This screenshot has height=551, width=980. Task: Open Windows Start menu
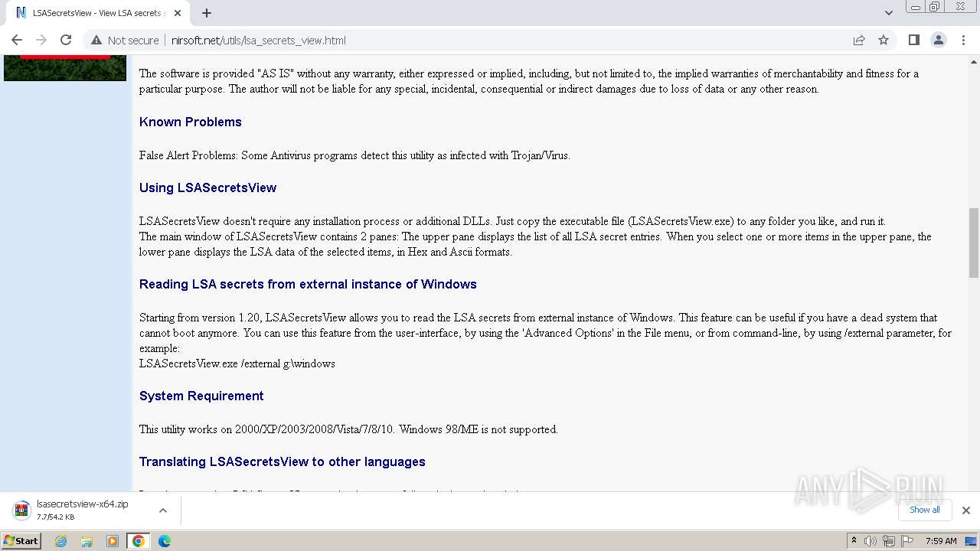tap(21, 541)
